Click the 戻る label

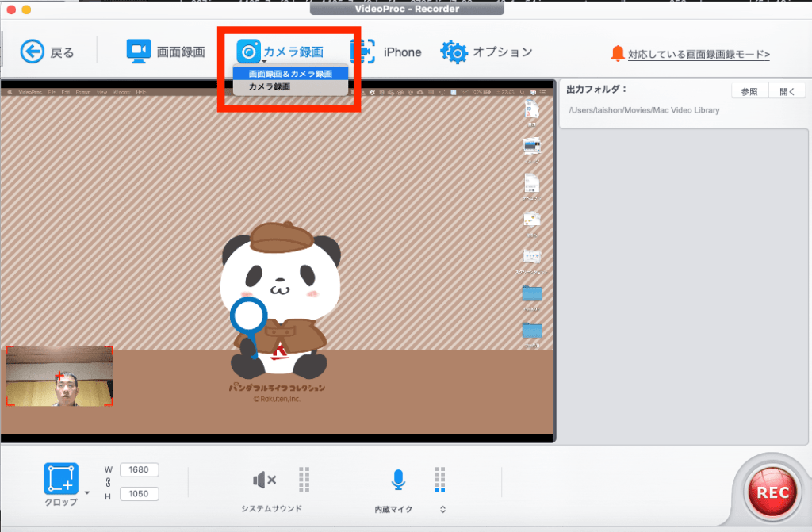[62, 52]
